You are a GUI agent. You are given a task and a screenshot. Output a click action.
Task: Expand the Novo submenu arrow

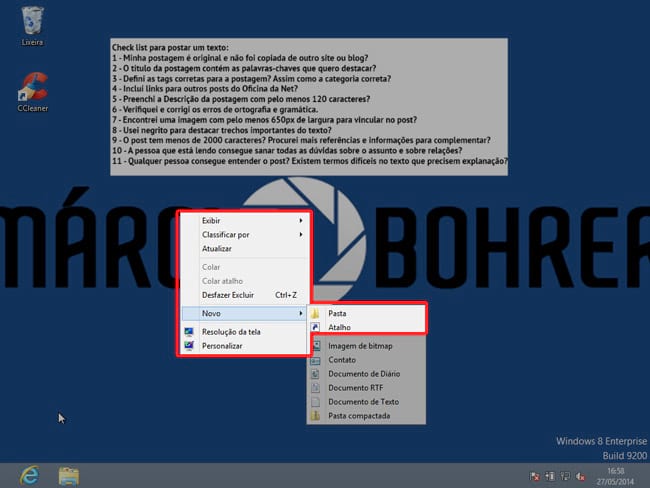tap(301, 314)
